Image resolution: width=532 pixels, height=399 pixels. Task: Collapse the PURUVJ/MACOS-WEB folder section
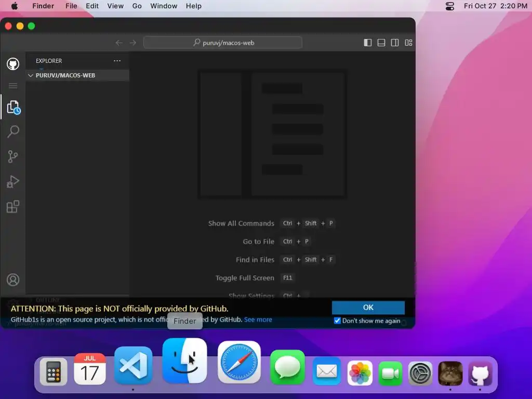(78, 75)
